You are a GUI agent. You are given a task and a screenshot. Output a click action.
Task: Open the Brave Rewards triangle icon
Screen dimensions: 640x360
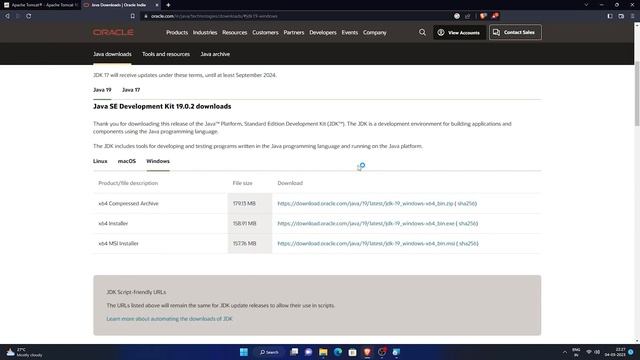[x=495, y=16]
